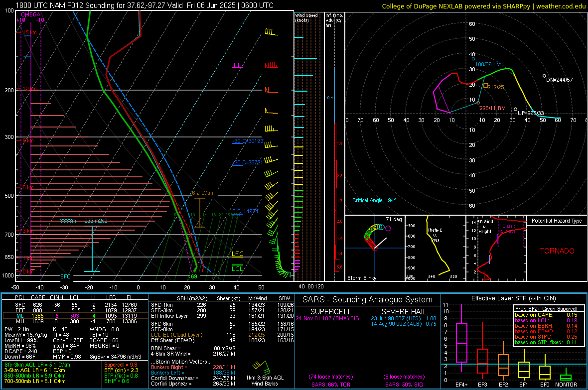Image resolution: width=588 pixels, height=390 pixels.
Task: Select the '-20 C=25721'' height label
Action: pos(247,162)
